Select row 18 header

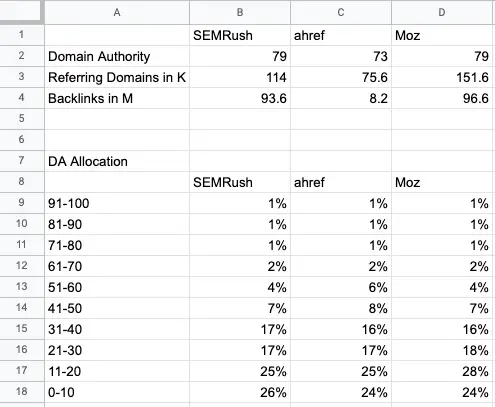pos(22,392)
